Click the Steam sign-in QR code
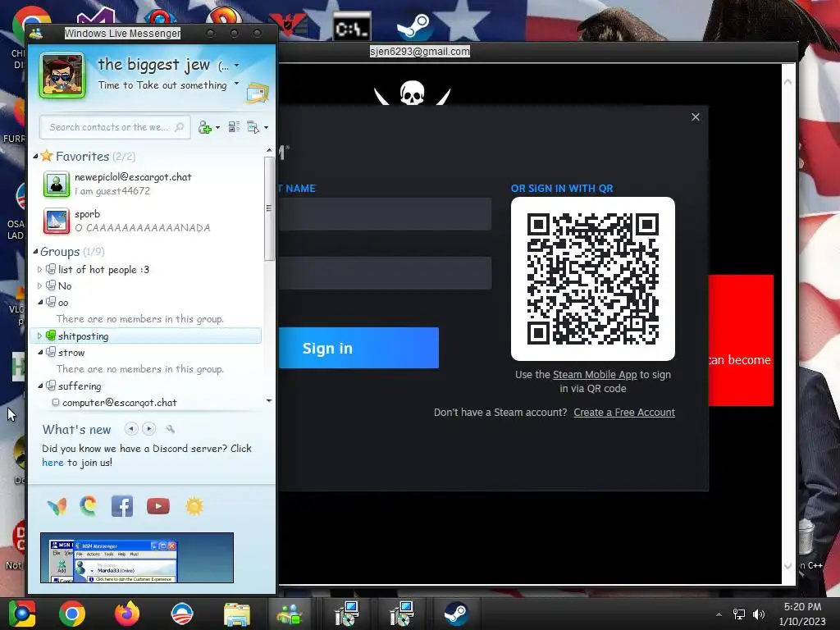The height and width of the screenshot is (630, 840). pos(592,279)
